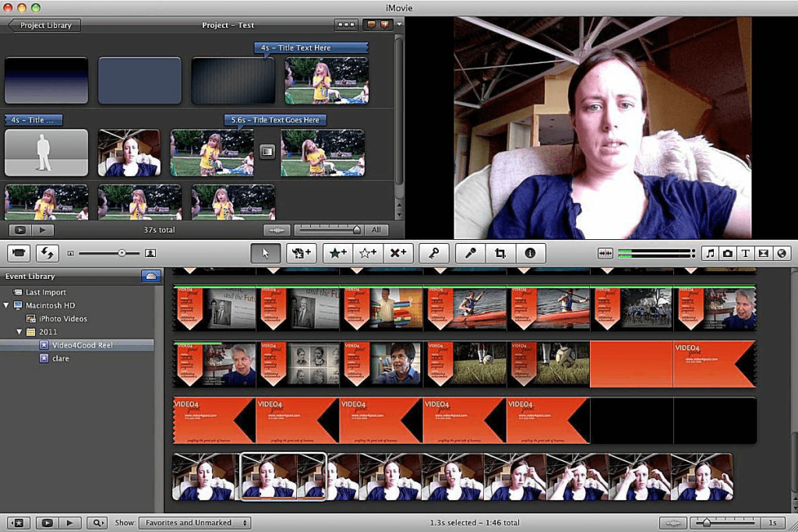The width and height of the screenshot is (798, 532).
Task: Click the transition icon between project clips
Action: coord(267,152)
